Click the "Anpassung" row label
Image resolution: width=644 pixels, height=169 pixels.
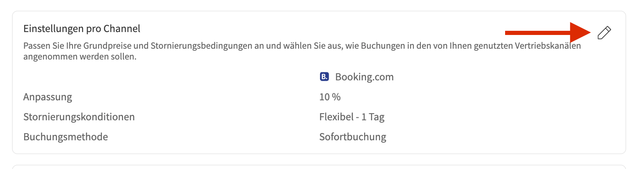(x=48, y=97)
